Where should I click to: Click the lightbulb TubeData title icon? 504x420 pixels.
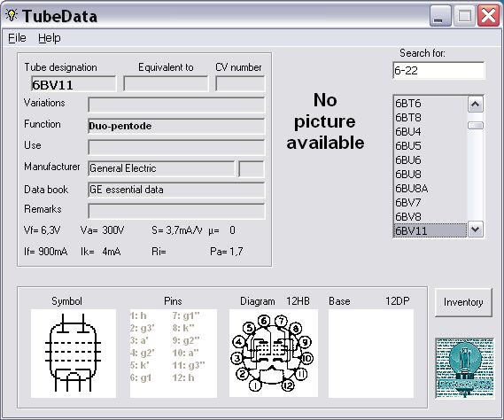[12, 15]
